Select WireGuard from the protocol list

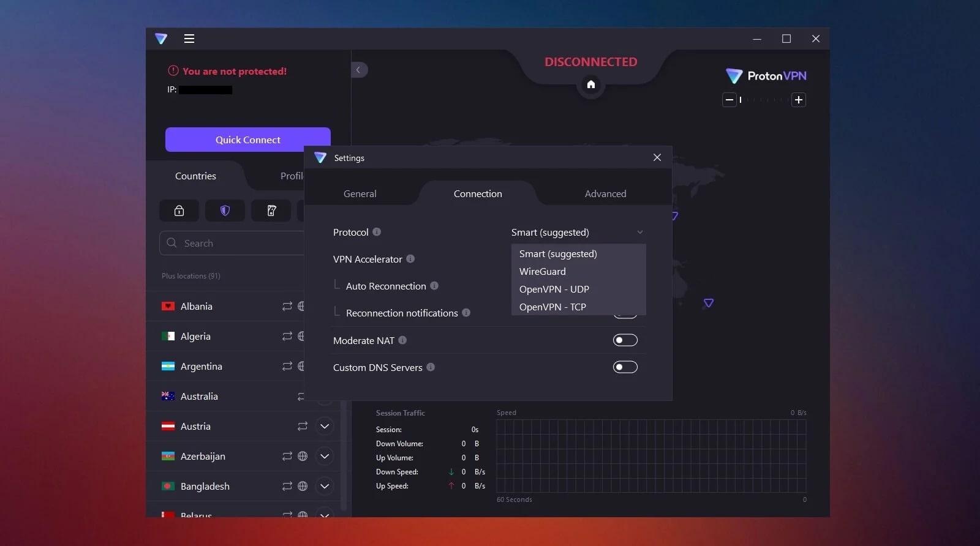point(543,271)
